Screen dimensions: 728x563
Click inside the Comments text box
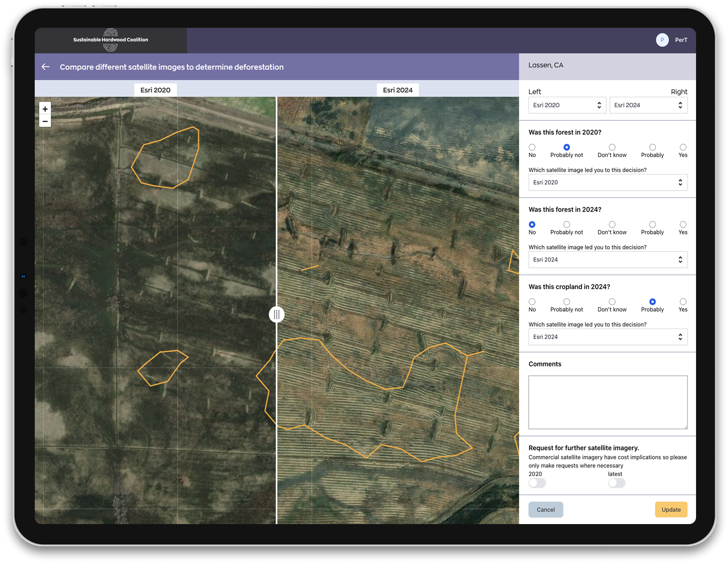(x=607, y=402)
